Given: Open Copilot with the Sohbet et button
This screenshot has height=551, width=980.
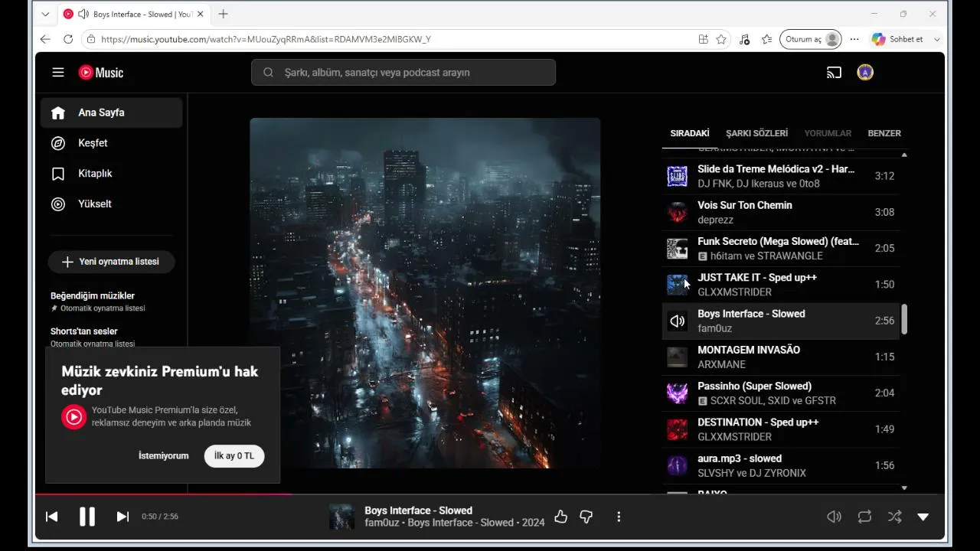Looking at the screenshot, I should [x=897, y=39].
